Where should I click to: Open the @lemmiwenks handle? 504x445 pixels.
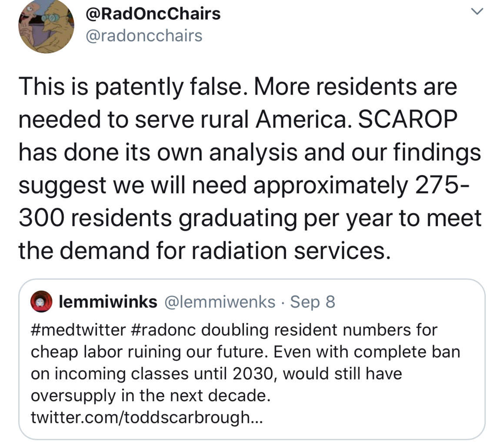click(219, 302)
